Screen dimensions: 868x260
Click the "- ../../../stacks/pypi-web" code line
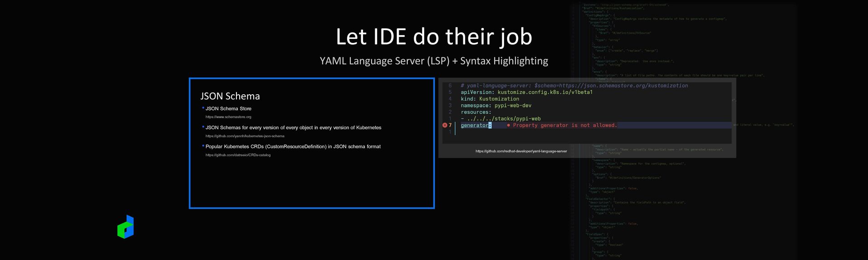501,119
